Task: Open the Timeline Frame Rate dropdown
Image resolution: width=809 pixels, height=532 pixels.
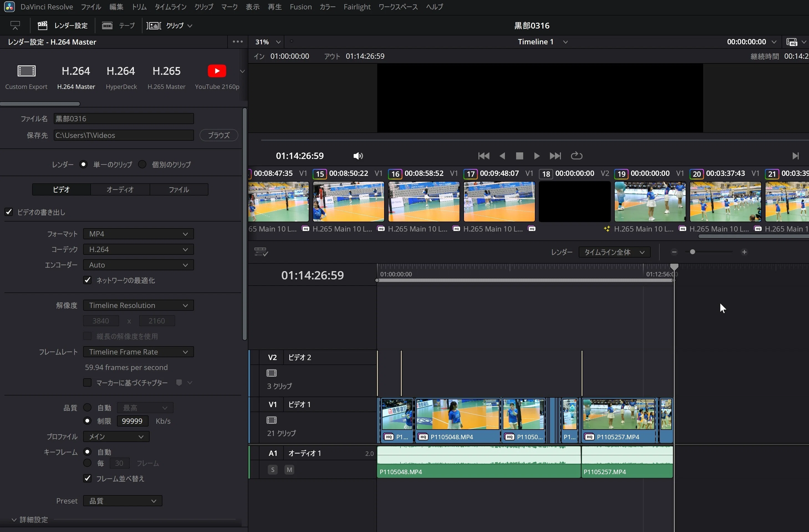Action: point(138,352)
